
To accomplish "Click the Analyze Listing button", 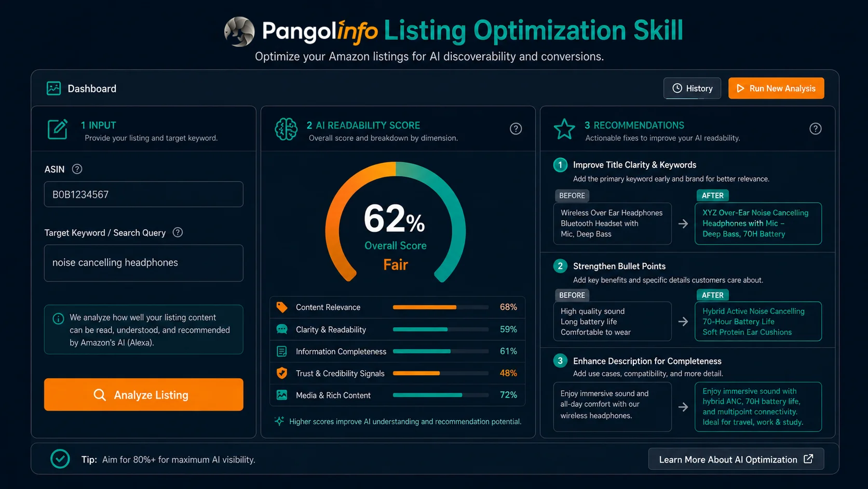I will tap(144, 395).
